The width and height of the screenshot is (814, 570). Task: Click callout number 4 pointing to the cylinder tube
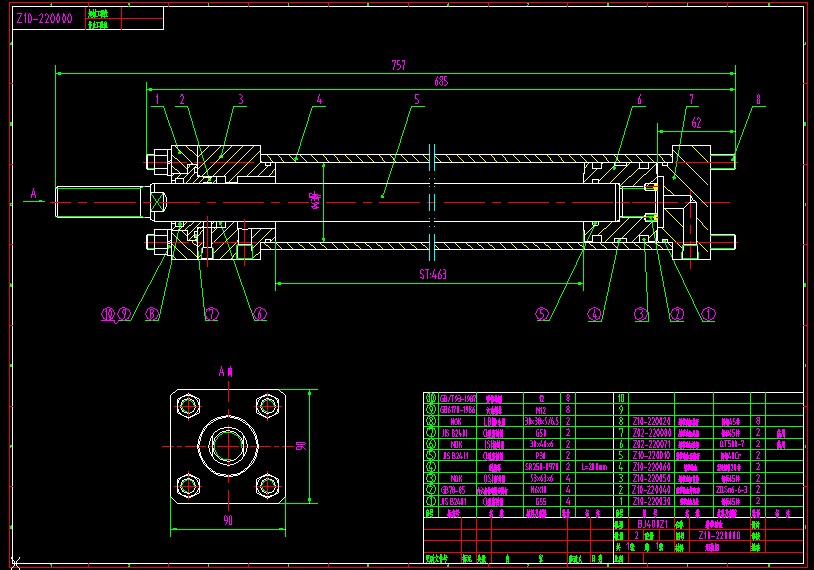point(319,99)
